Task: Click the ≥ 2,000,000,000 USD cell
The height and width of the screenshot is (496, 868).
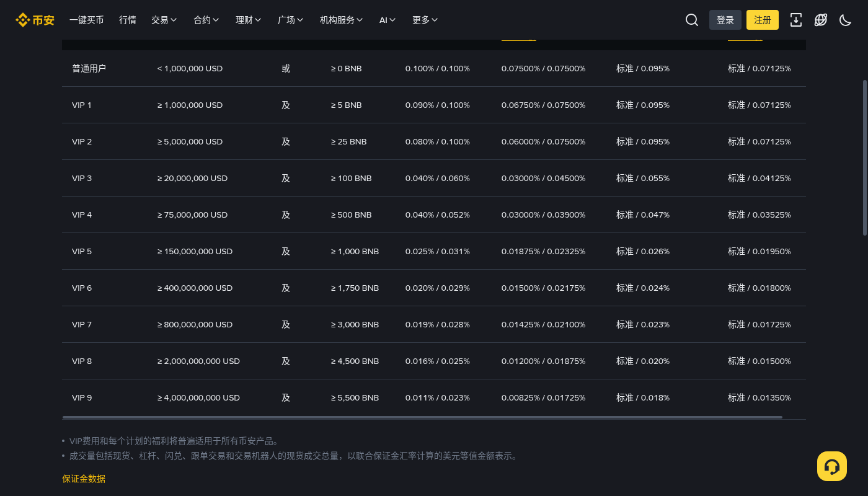Action: point(198,361)
